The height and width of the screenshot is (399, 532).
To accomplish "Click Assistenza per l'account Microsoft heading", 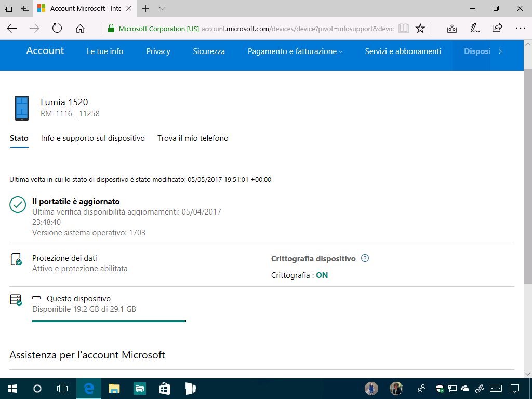I will [x=87, y=355].
